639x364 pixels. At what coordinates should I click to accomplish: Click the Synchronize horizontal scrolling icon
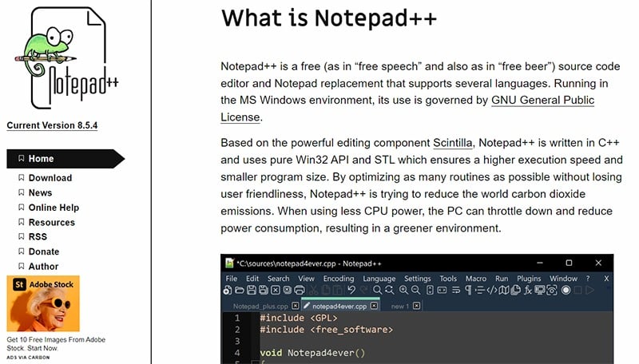443,290
